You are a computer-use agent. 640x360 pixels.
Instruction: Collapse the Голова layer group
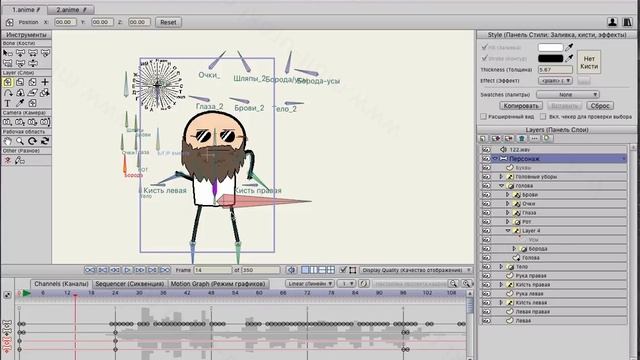point(501,186)
